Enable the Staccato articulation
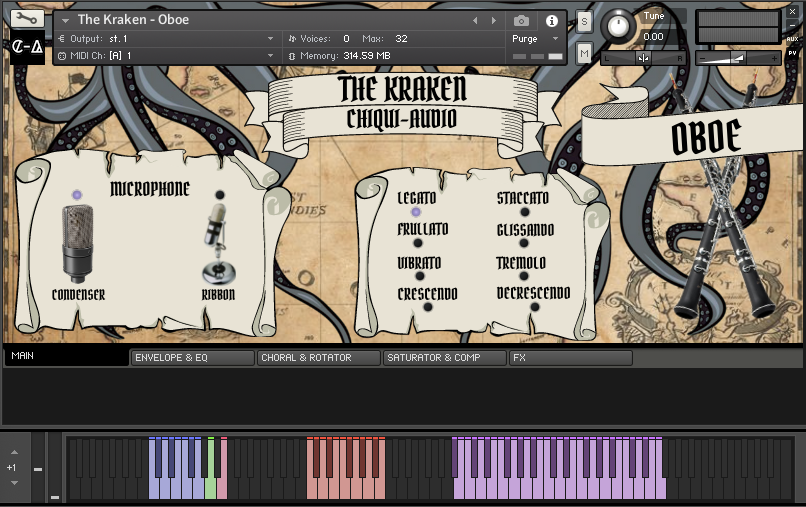 (x=523, y=212)
